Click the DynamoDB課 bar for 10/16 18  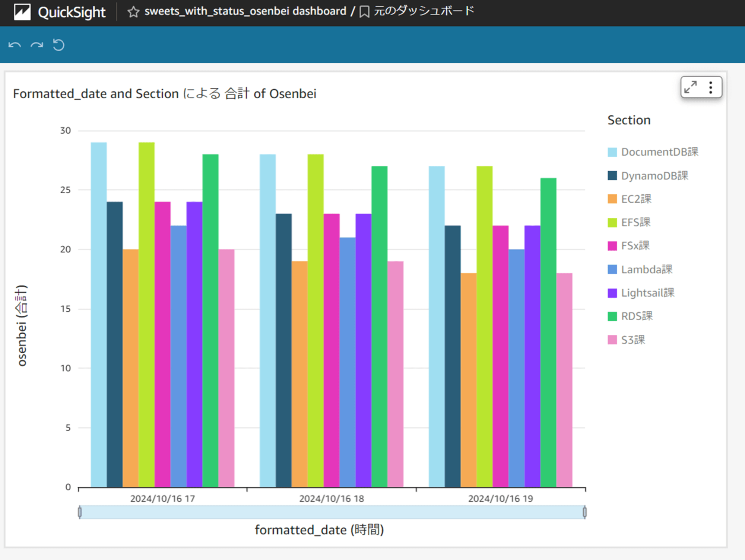click(284, 350)
